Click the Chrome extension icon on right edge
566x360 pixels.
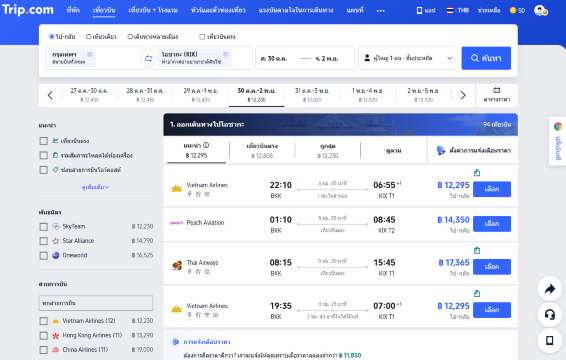pos(558,126)
